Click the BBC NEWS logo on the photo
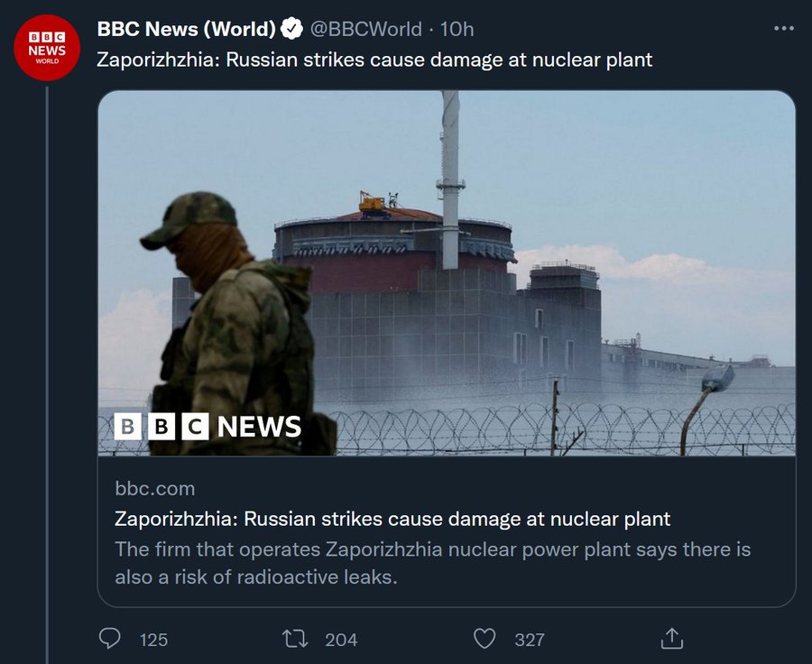Screen dimensions: 812x664 click(x=208, y=426)
